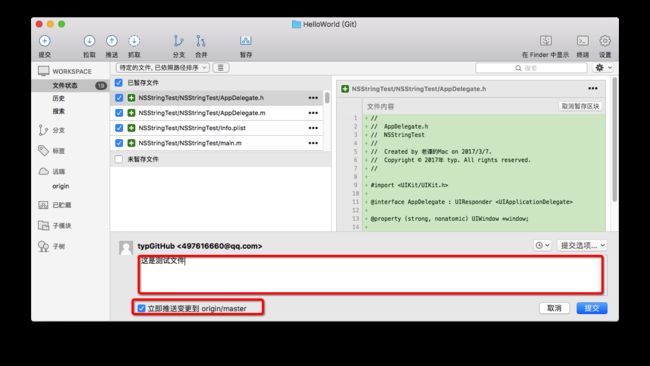The width and height of the screenshot is (650, 366).
Task: Click the green plus icon beside Info.plist
Action: click(131, 128)
